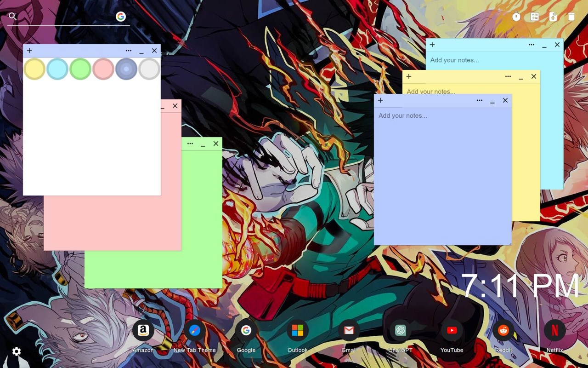This screenshot has height=368, width=588.
Task: Click the trash can icon
Action: (571, 17)
